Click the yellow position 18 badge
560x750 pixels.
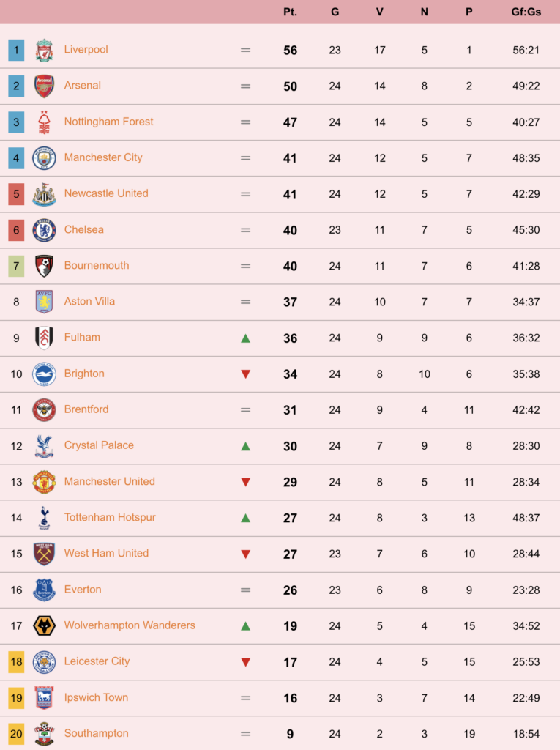click(x=16, y=662)
